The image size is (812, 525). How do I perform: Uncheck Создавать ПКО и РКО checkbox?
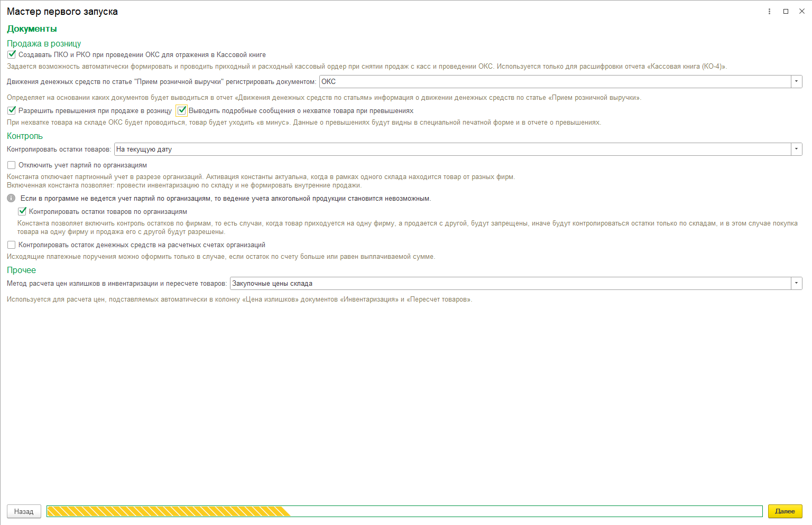pos(12,54)
